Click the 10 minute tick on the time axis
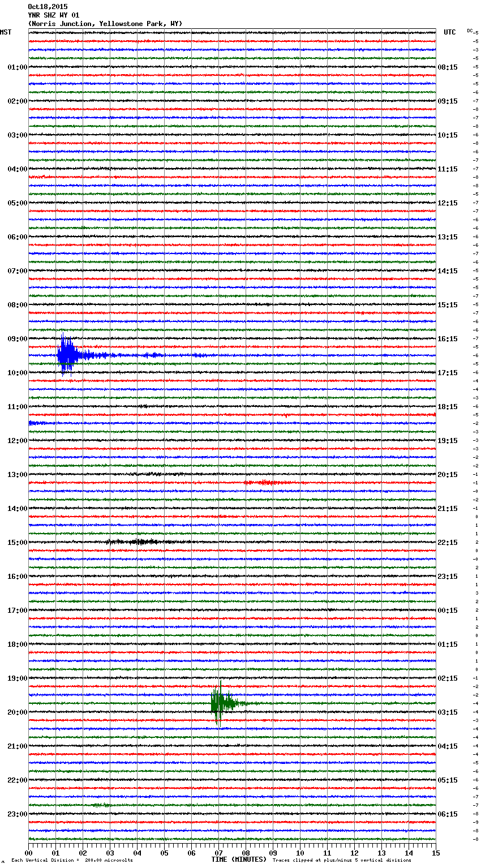This screenshot has width=481, height=868. click(x=300, y=853)
